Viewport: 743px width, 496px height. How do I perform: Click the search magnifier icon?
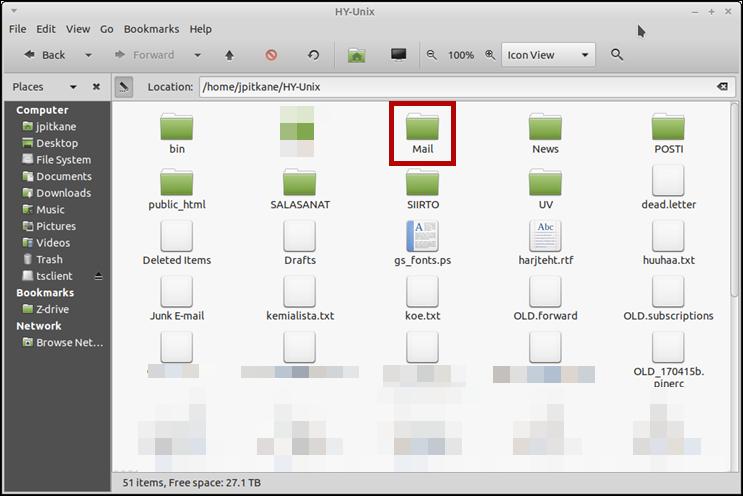click(616, 55)
